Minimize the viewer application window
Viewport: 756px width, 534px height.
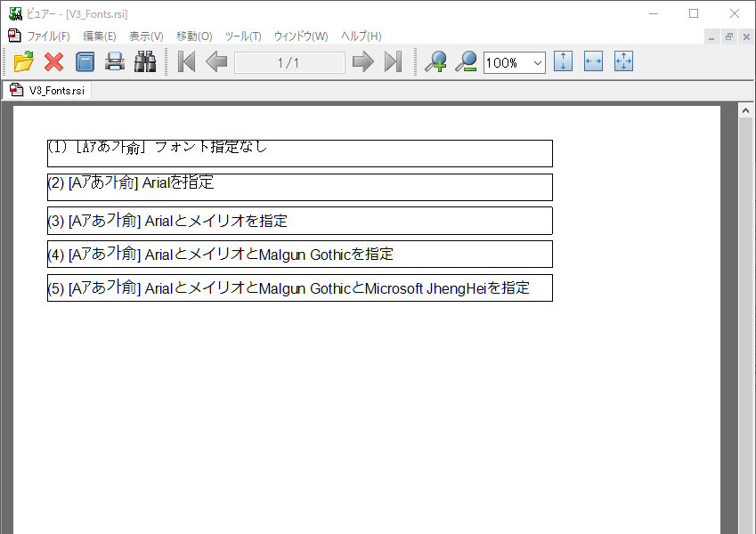point(654,13)
